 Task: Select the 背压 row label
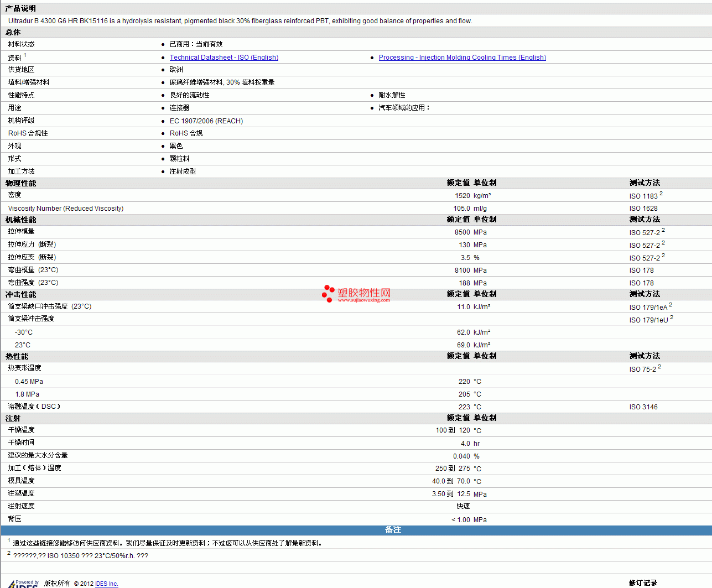(x=14, y=519)
